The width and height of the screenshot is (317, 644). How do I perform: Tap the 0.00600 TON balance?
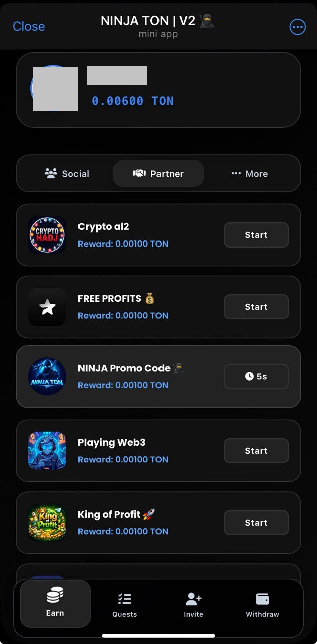(x=132, y=101)
